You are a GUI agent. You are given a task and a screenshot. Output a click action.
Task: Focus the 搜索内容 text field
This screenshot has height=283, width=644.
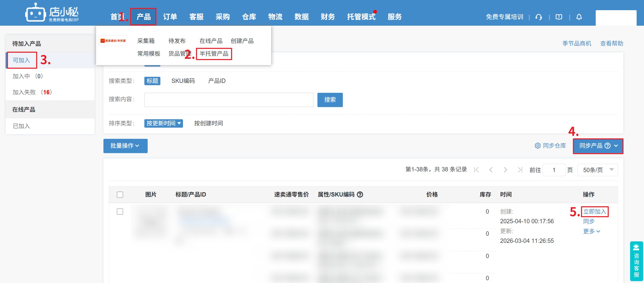click(x=229, y=100)
